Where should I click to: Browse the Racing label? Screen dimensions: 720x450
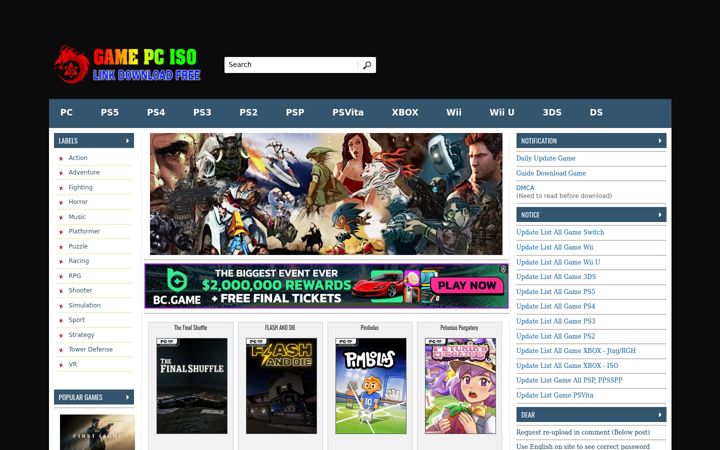point(79,261)
